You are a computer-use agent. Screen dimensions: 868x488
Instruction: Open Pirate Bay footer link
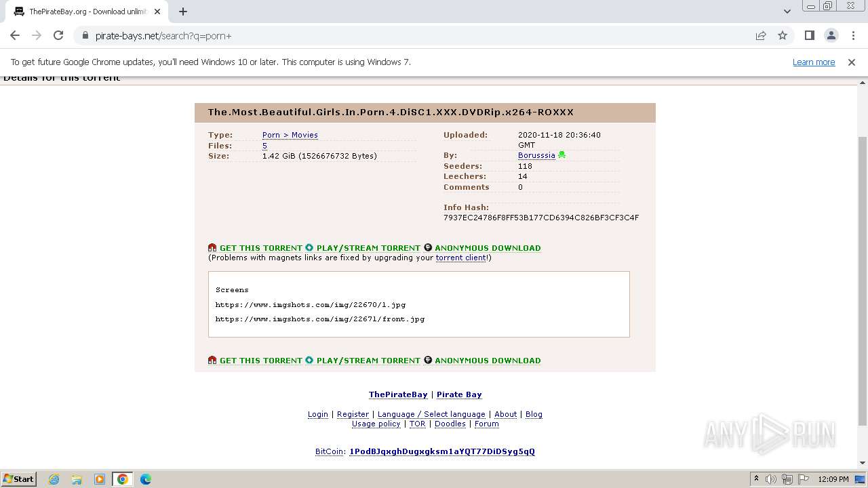click(459, 394)
